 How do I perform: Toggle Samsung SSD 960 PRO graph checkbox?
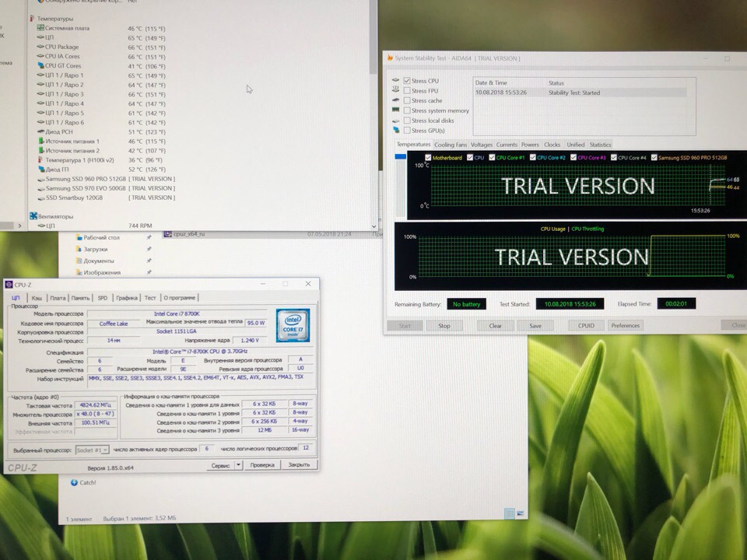(654, 158)
